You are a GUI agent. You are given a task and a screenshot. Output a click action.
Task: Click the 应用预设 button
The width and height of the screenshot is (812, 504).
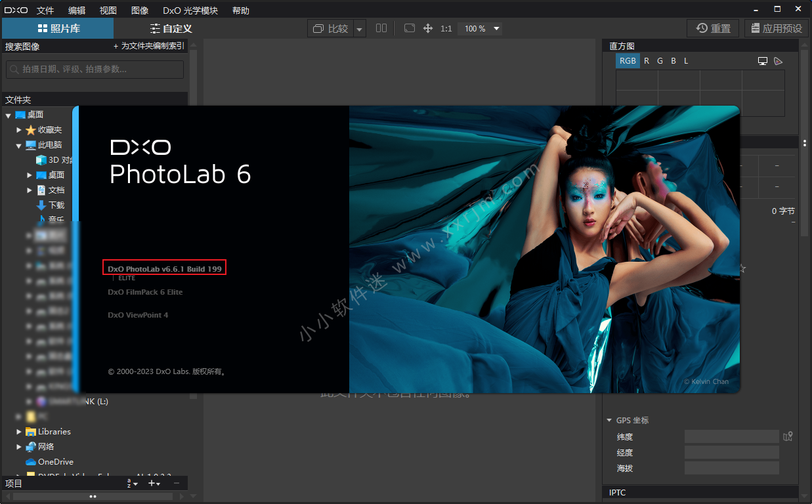click(x=776, y=28)
